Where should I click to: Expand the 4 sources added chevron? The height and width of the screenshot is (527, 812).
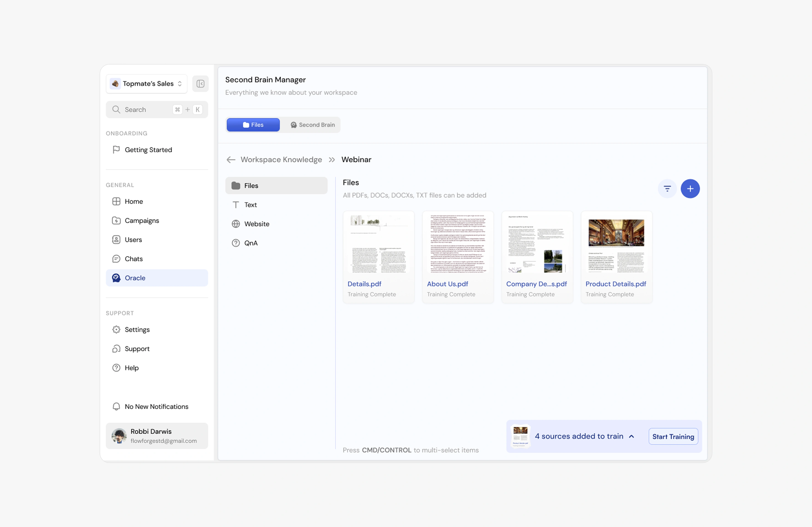pos(632,436)
